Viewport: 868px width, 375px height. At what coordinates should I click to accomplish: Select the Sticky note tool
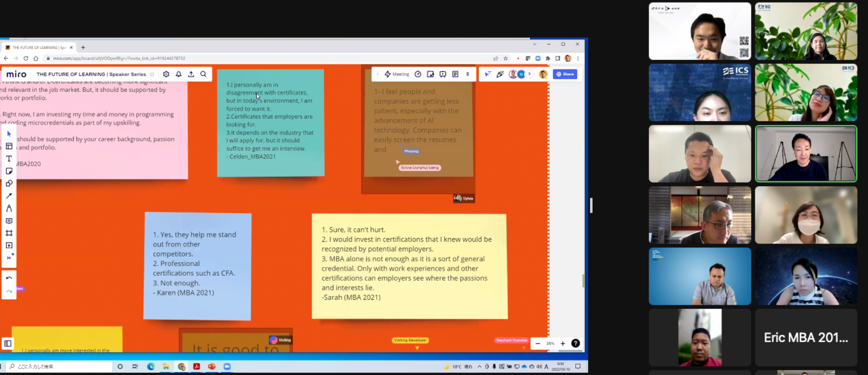[9, 171]
